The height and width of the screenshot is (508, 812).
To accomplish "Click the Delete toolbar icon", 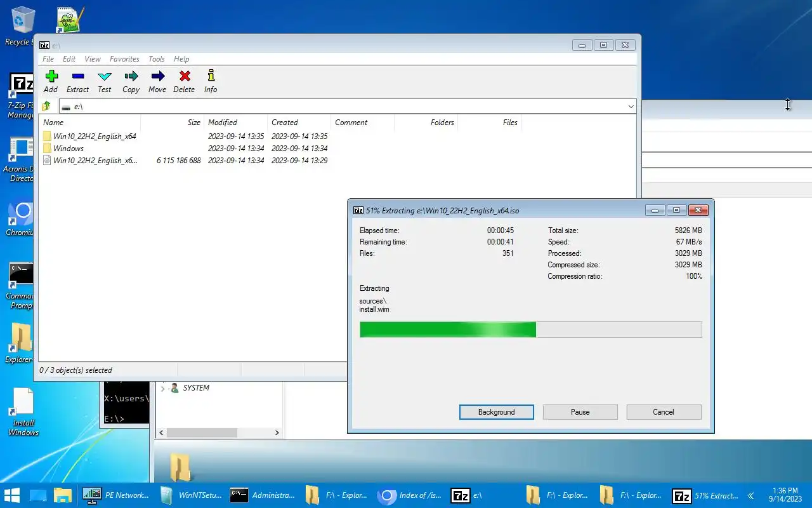I will [x=184, y=81].
